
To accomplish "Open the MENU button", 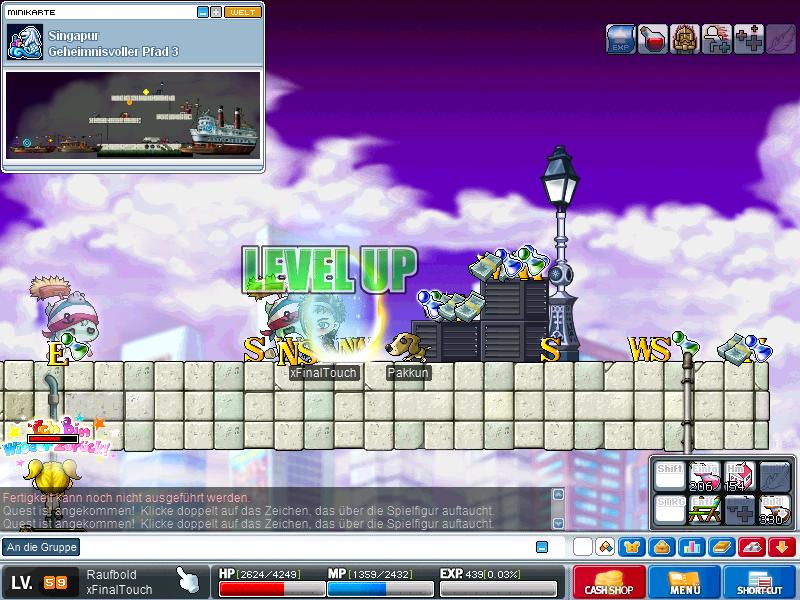I will [684, 582].
